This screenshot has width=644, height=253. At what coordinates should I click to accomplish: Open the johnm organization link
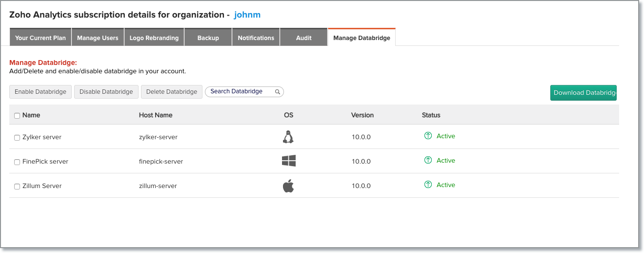click(247, 15)
